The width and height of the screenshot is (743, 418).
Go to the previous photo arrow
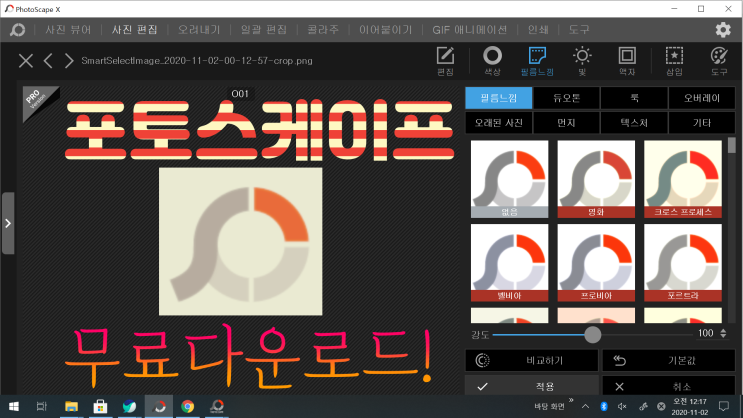point(48,61)
